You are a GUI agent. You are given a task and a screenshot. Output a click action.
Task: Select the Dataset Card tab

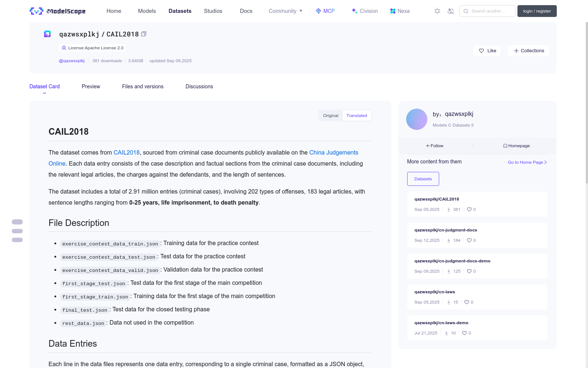coord(44,86)
